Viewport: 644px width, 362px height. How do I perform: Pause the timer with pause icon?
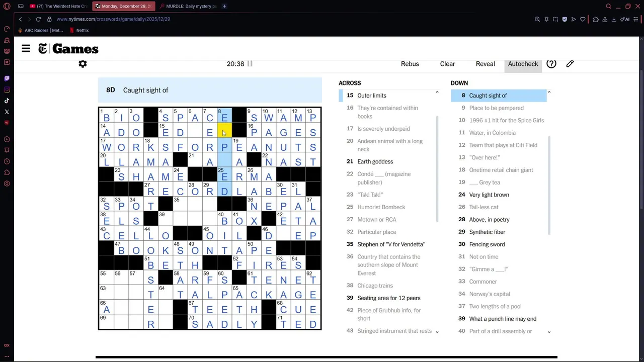[x=250, y=64]
